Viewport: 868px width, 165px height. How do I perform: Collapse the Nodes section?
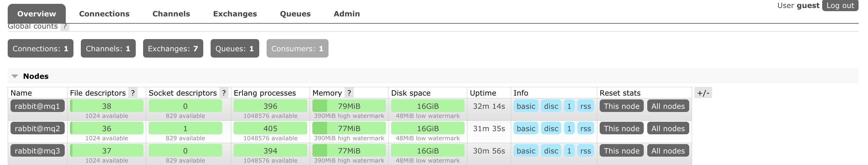pos(30,76)
